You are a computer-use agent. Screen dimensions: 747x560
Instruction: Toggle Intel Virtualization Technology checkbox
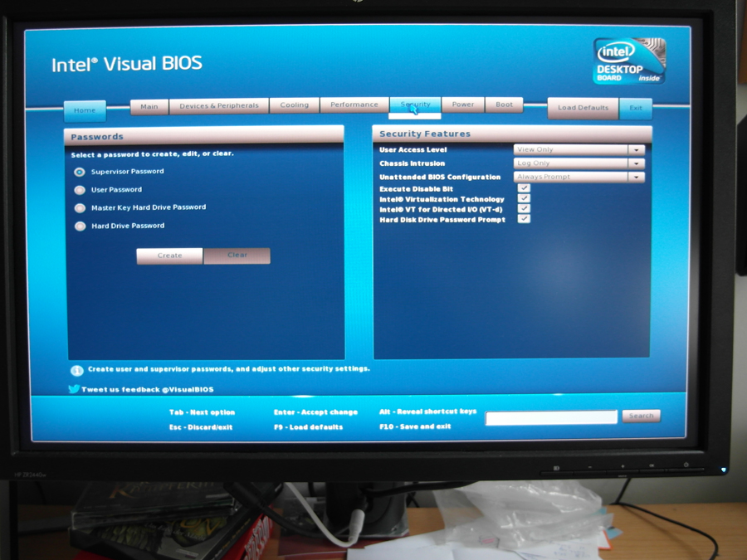click(524, 198)
